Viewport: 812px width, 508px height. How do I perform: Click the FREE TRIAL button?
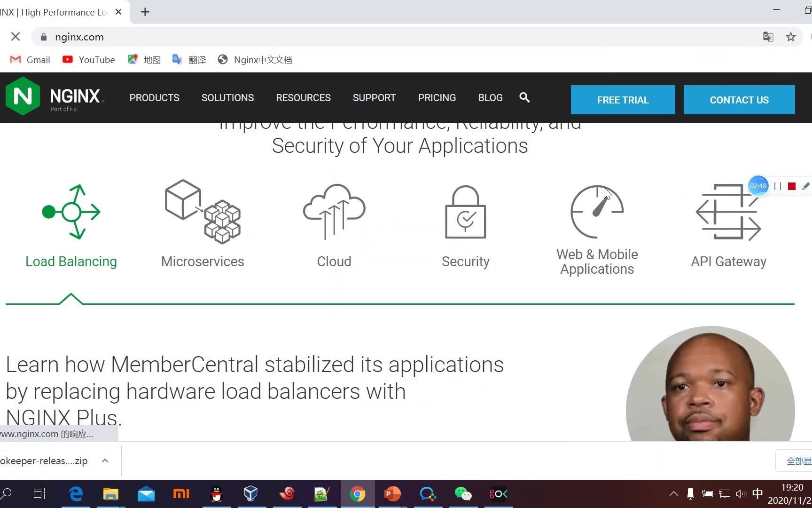coord(623,100)
